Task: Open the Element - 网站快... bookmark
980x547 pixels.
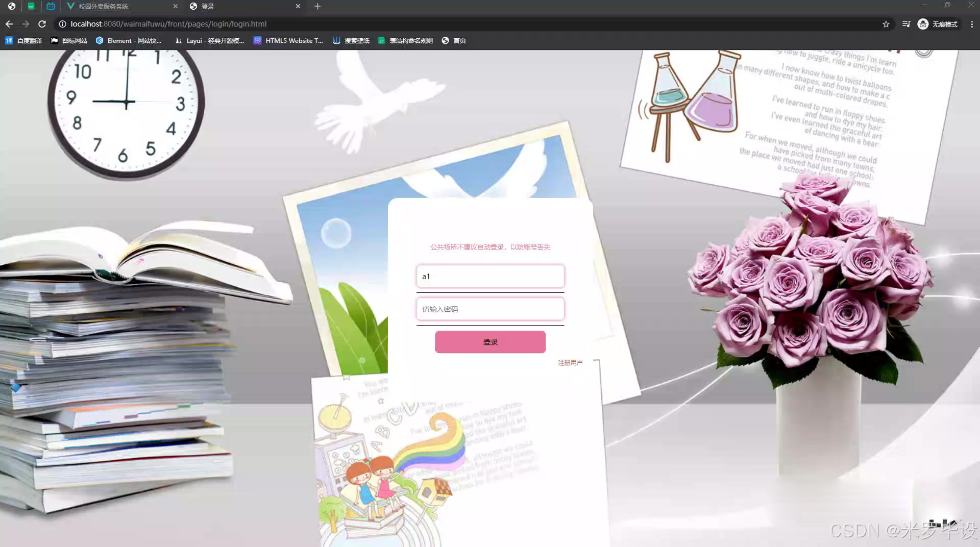Action: (x=129, y=40)
